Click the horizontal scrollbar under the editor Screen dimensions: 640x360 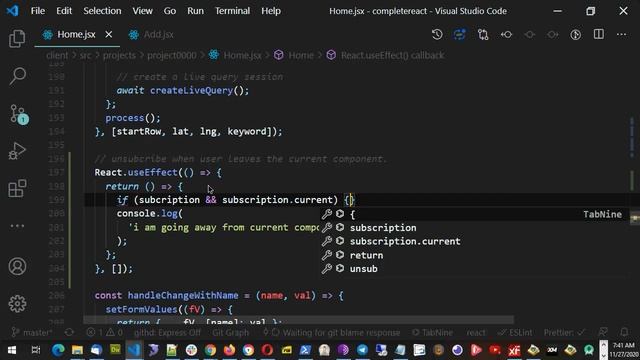coord(298,320)
